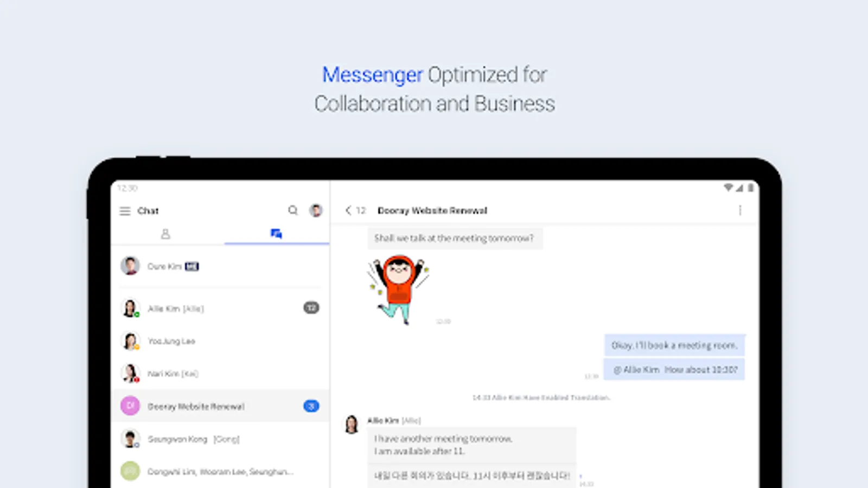
Task: Click Allie Kim's avatar in the chat list
Action: (130, 309)
